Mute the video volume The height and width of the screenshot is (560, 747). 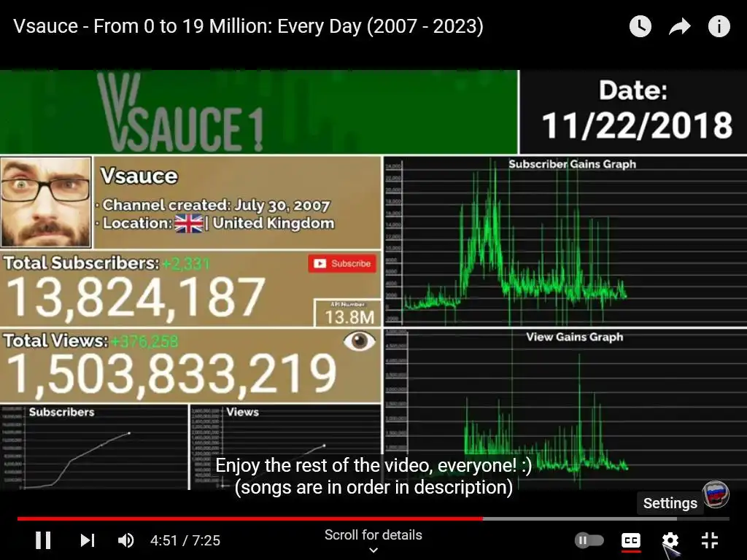125,540
